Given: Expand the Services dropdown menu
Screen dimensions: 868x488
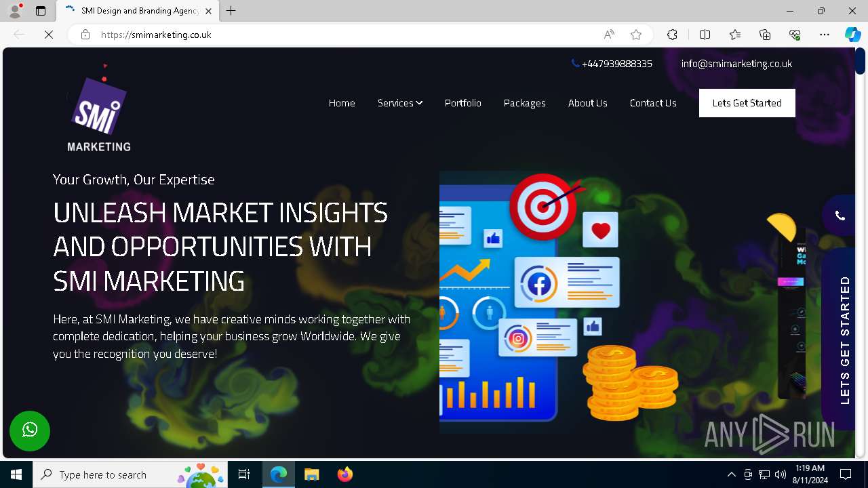Looking at the screenshot, I should (400, 103).
